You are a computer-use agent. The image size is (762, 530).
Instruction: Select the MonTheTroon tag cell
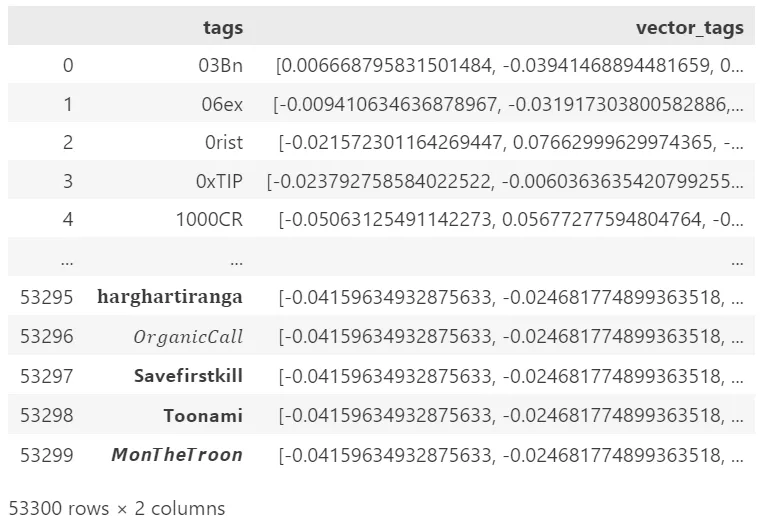point(177,455)
